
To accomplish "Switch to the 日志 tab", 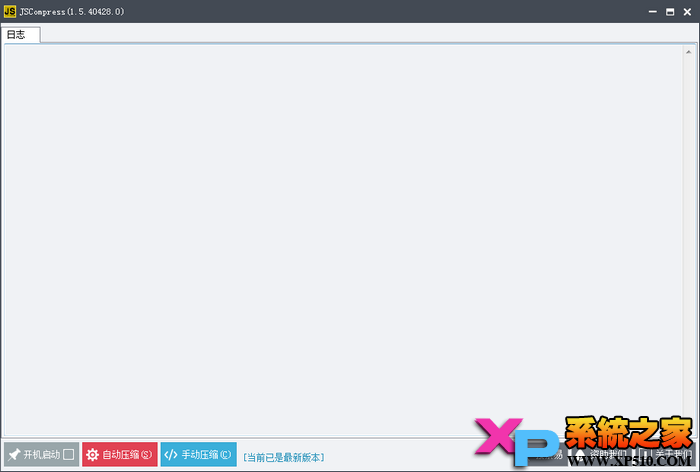I will 21,35.
